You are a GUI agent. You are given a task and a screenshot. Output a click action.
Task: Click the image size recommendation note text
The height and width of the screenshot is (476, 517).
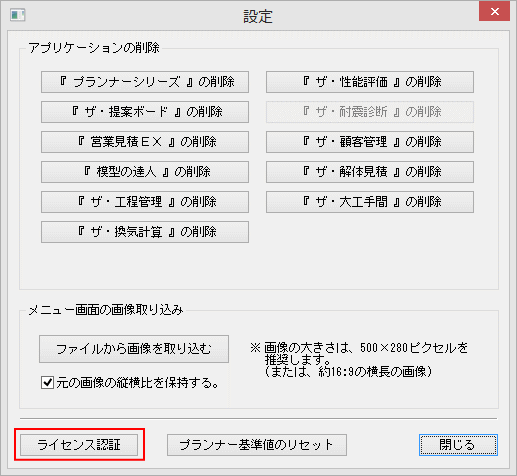coord(359,359)
